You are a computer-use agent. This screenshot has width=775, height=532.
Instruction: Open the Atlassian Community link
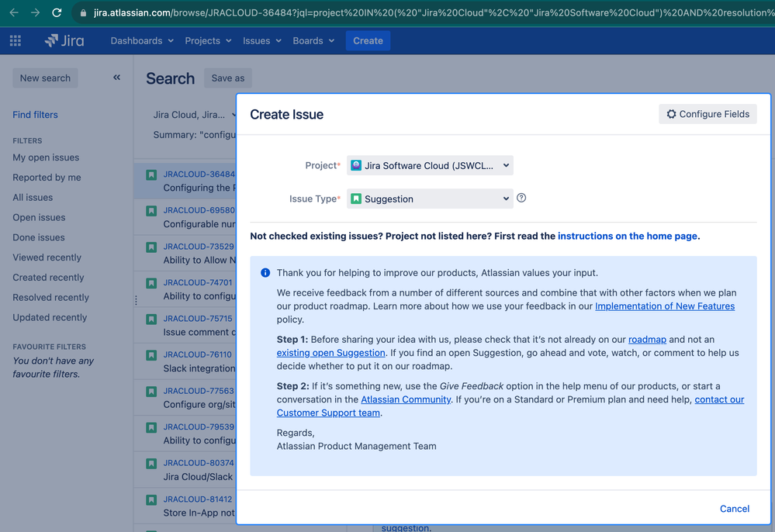pos(406,399)
